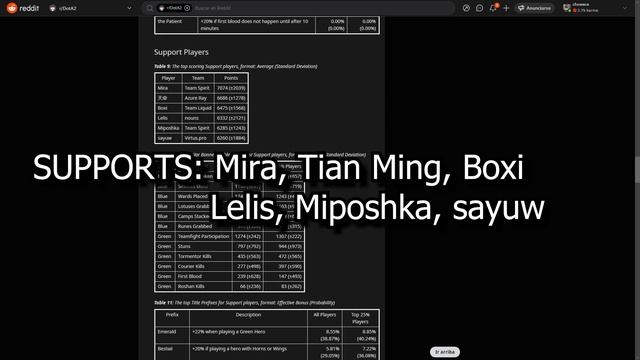This screenshot has height=360, width=640.
Task: Select the 147 First Blood value
Action: [x=284, y=276]
